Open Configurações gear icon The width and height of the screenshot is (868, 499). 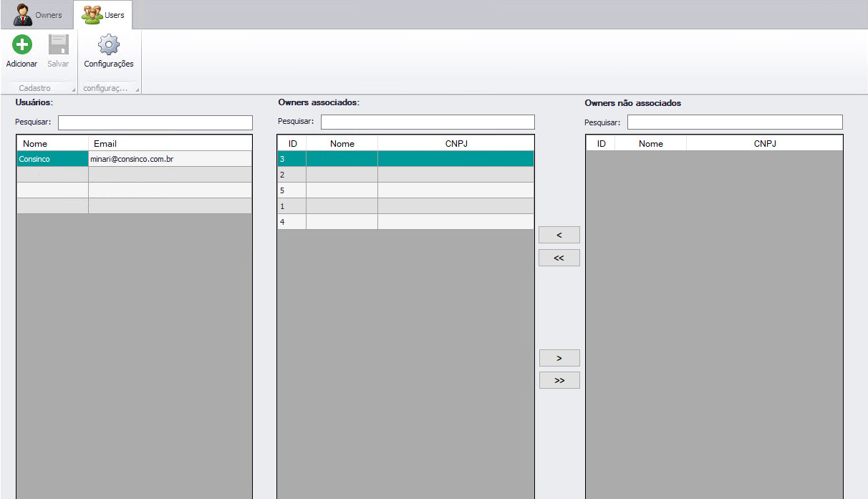pyautogui.click(x=108, y=44)
